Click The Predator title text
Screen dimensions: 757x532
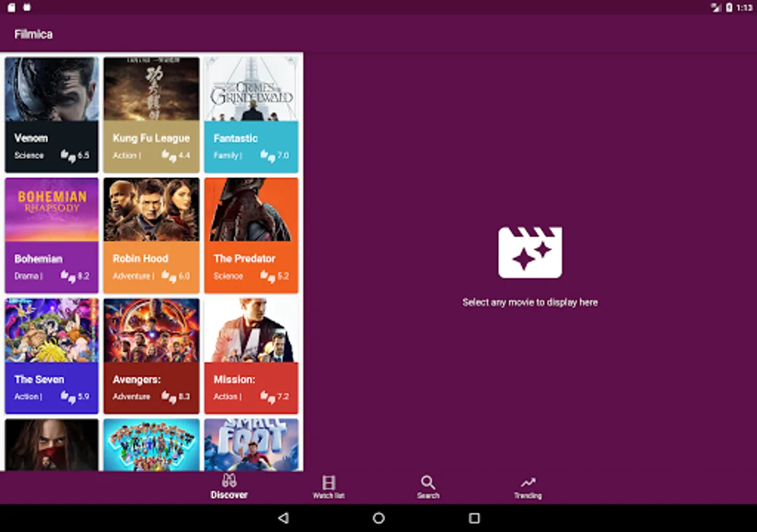pyautogui.click(x=244, y=258)
